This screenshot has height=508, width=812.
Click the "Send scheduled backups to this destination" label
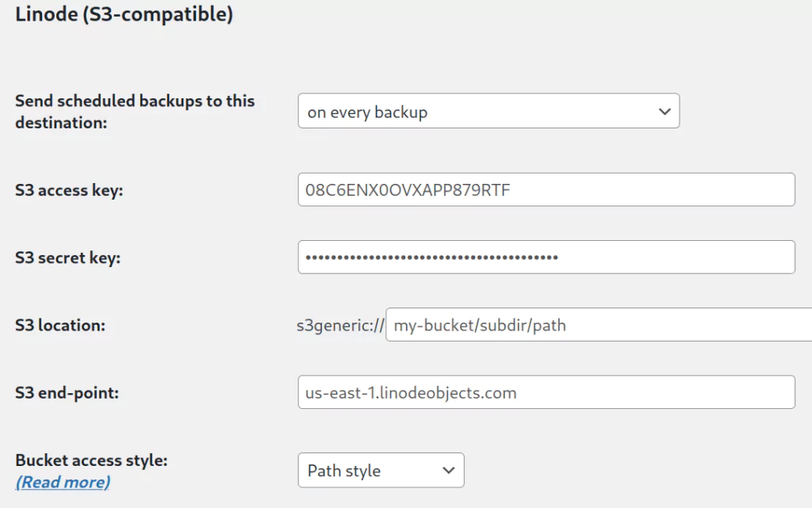click(x=135, y=112)
